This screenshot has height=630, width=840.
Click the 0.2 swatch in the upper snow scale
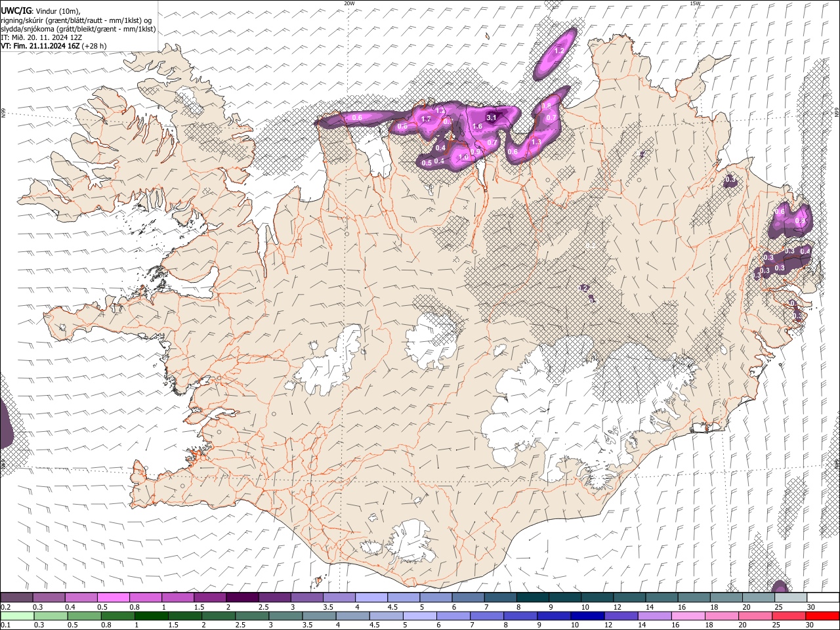pyautogui.click(x=16, y=597)
